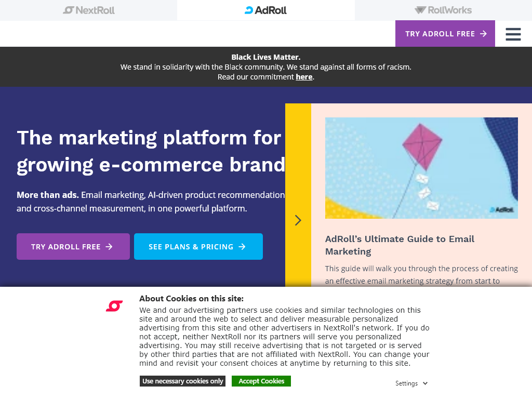Viewport: 532px width, 399px height.
Task: Choose Use necessary cookies only
Action: point(182,381)
